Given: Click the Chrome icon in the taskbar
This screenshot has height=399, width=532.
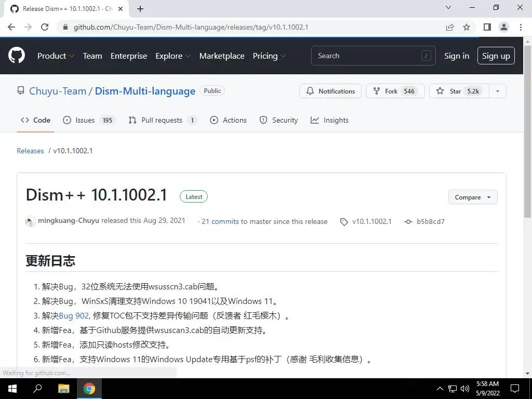Looking at the screenshot, I should 89,389.
